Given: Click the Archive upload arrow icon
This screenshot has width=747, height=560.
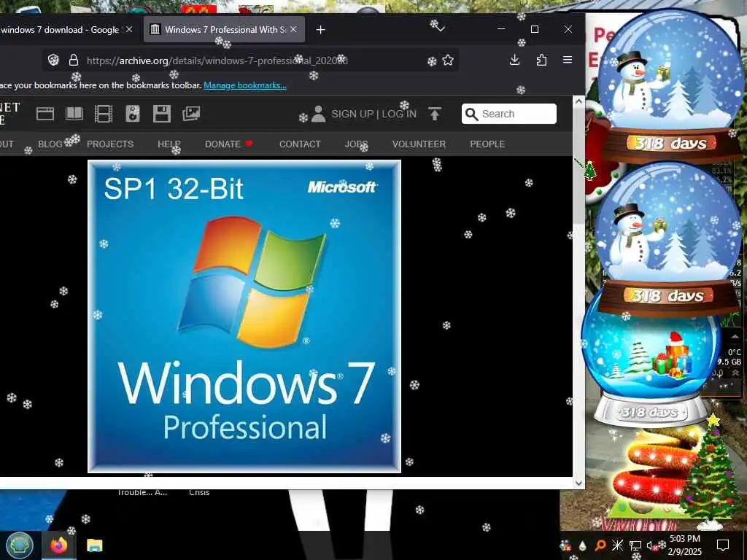Looking at the screenshot, I should click(x=435, y=114).
